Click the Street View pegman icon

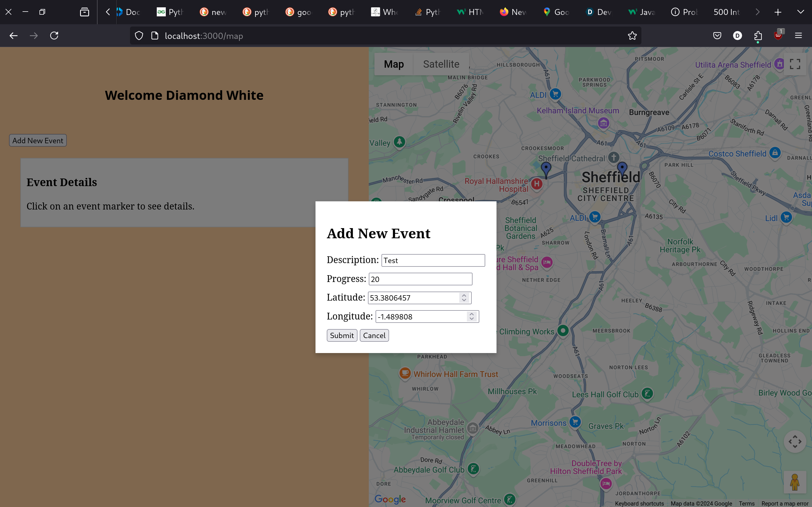(794, 482)
